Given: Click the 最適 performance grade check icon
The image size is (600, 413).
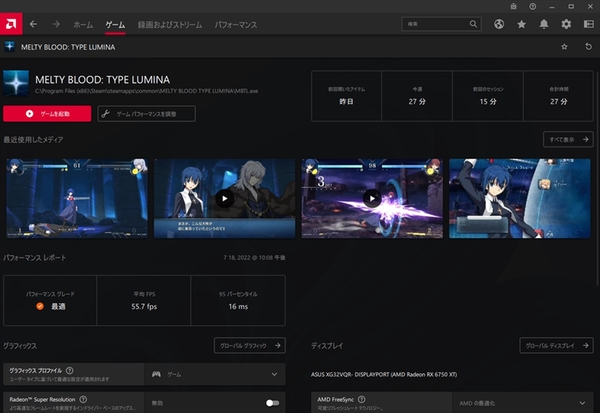Looking at the screenshot, I should click(40, 306).
